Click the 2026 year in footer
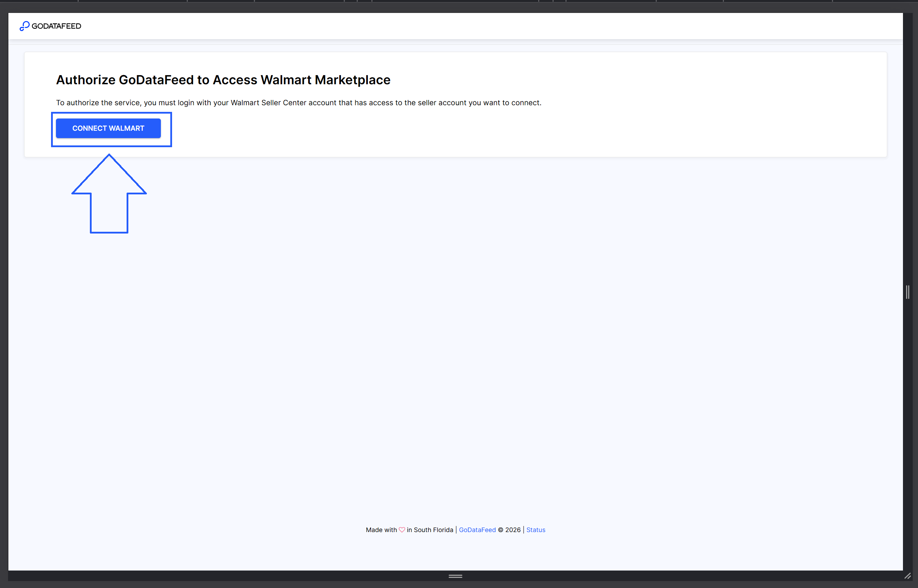This screenshot has height=588, width=918. pyautogui.click(x=512, y=530)
